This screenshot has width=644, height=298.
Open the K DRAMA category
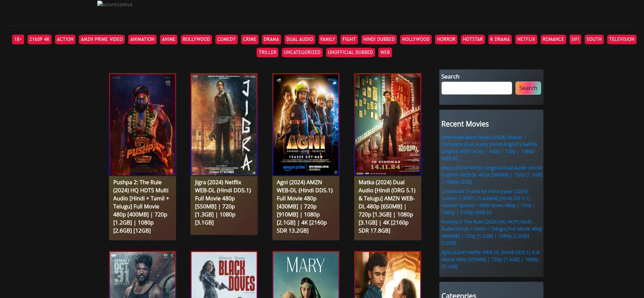[500, 39]
